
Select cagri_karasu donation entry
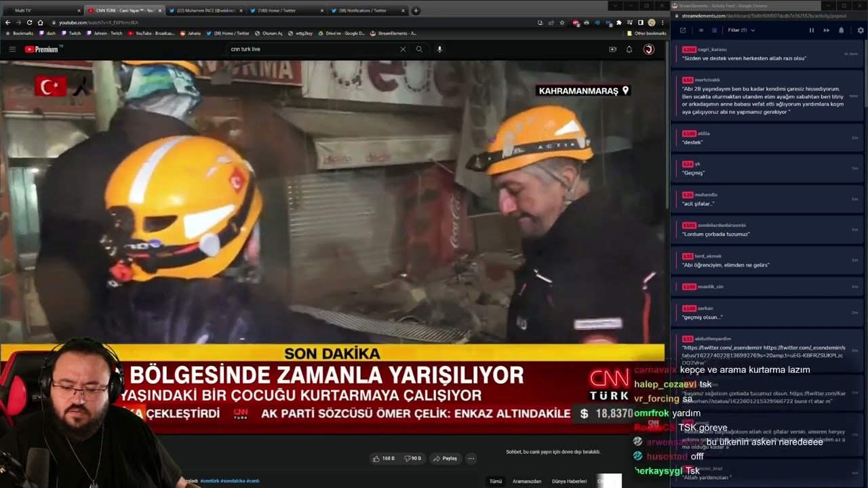(x=768, y=54)
